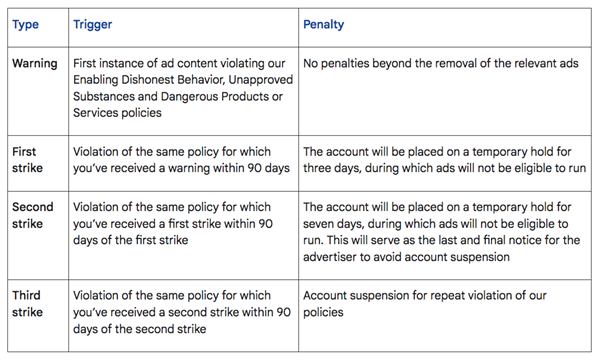Screen dimensions: 600x360
Task: Select the Second strike row label
Action: point(33,215)
